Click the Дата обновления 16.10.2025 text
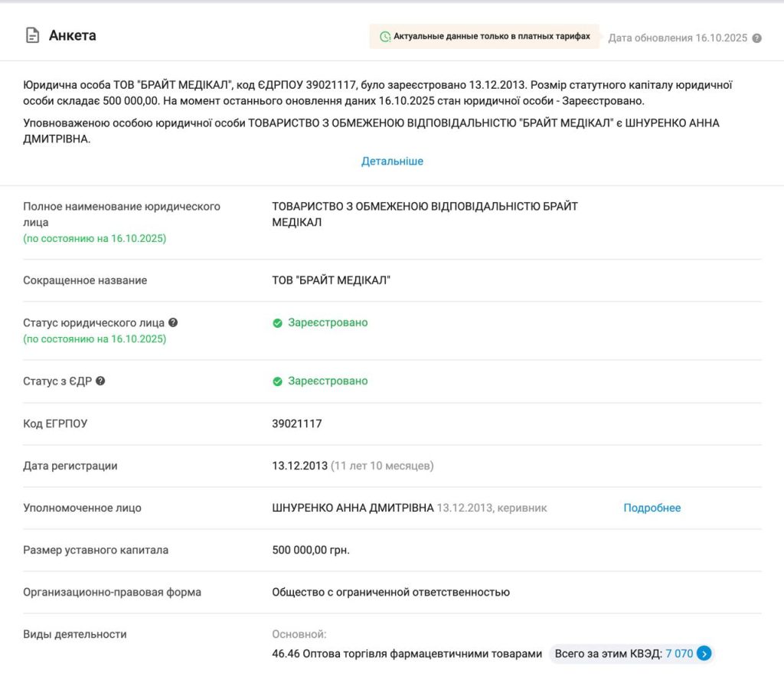The image size is (784, 677). [677, 38]
